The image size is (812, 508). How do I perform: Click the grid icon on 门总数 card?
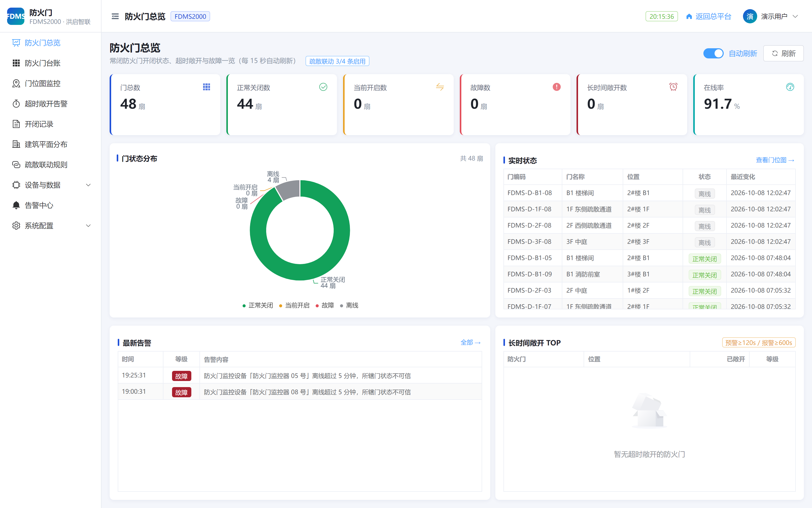point(206,87)
